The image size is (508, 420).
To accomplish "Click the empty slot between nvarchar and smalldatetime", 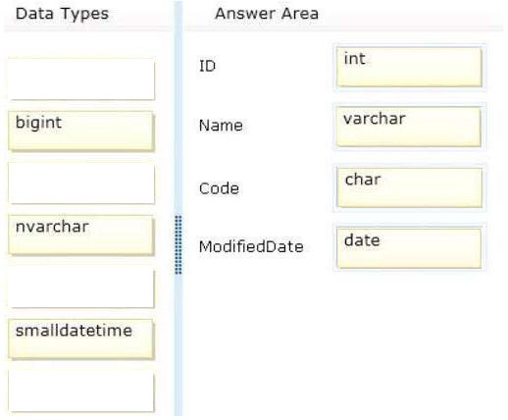I will [x=81, y=288].
